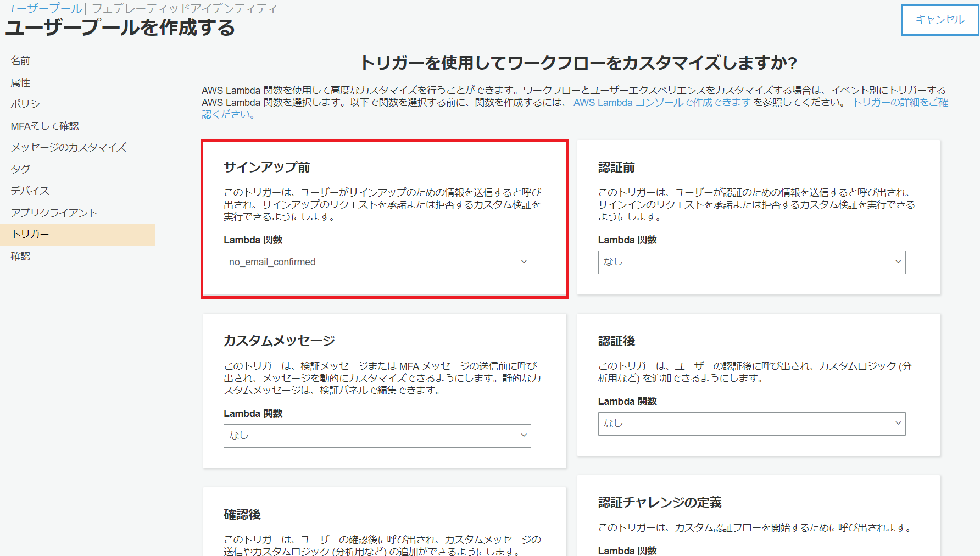Image resolution: width=980 pixels, height=556 pixels.
Task: Go to the デバイス step
Action: tap(30, 191)
